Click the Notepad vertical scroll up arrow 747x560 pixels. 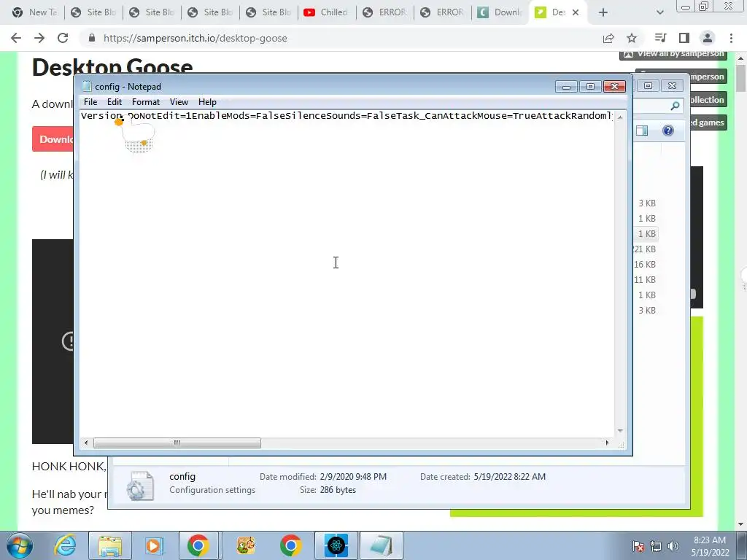pos(620,117)
